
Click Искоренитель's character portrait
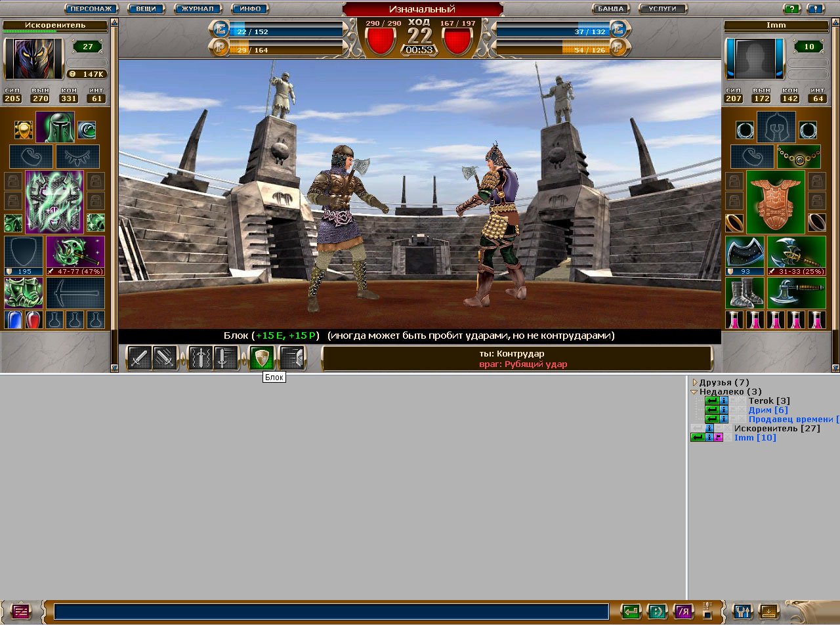pyautogui.click(x=34, y=58)
